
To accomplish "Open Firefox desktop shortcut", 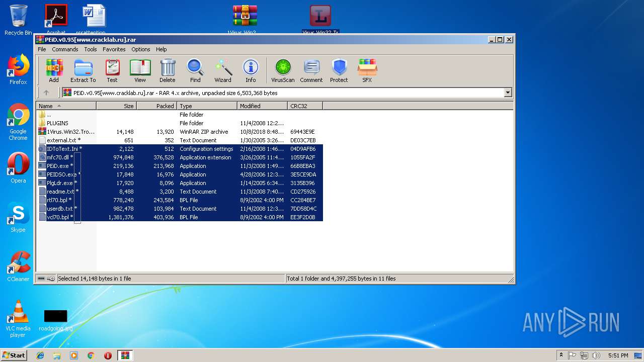I will click(x=18, y=69).
